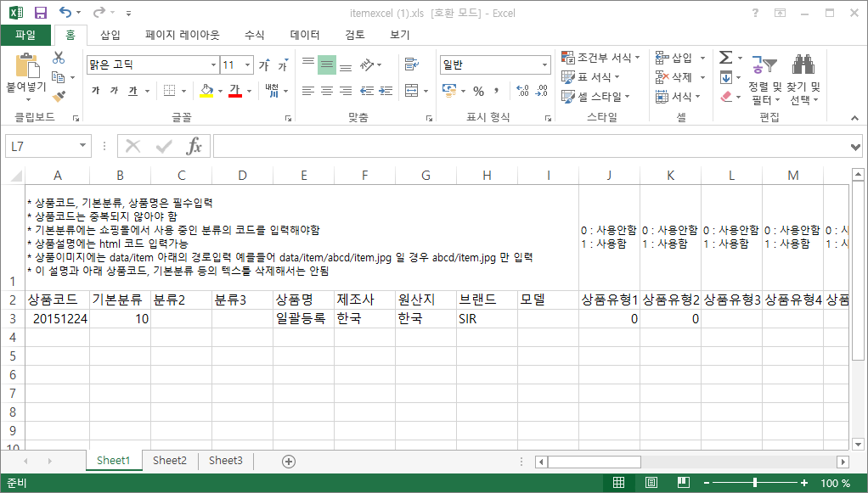Cut selection with the scissors icon
Image resolution: width=868 pixels, height=493 pixels.
(59, 58)
